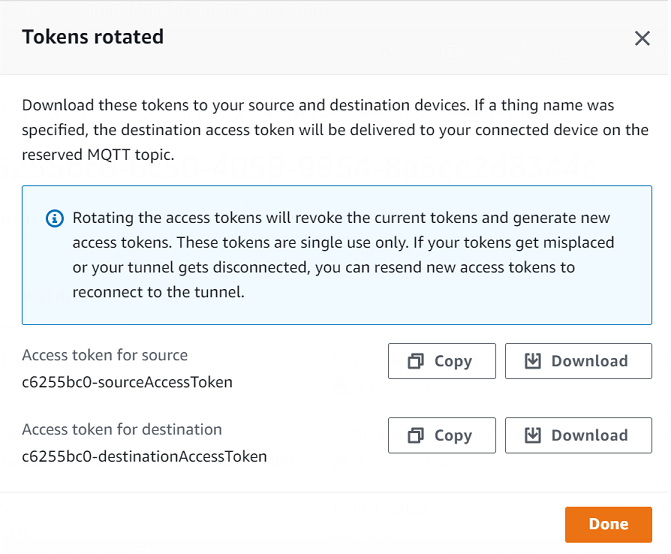671x554 pixels.
Task: Close the Tokens rotated dialog
Action: pos(642,38)
